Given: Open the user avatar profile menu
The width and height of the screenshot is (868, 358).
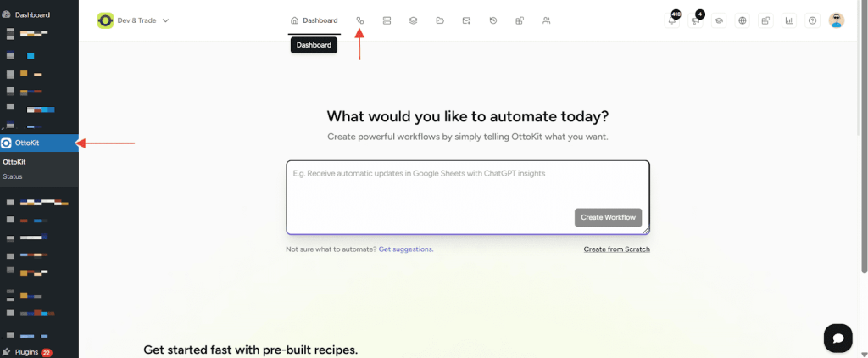Looking at the screenshot, I should 837,21.
